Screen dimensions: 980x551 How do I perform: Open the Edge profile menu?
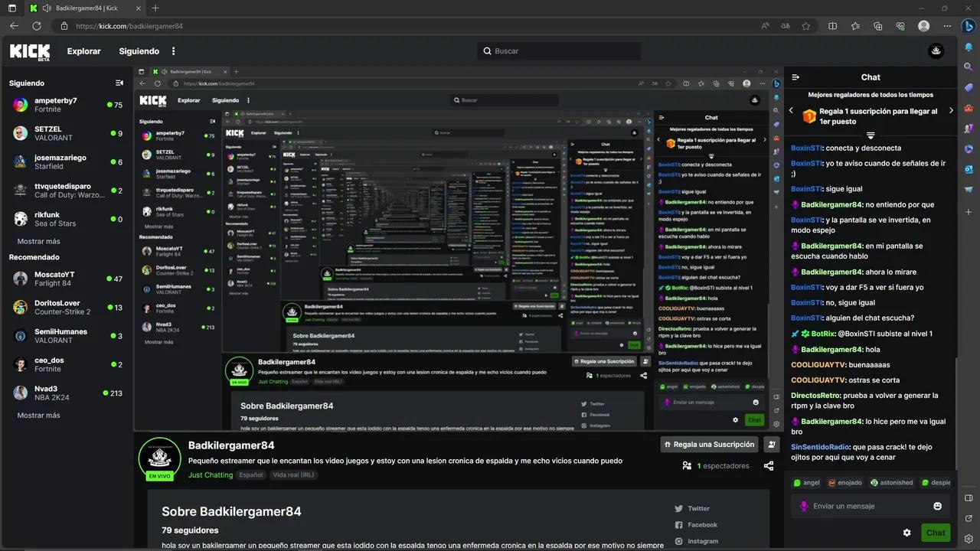[923, 26]
